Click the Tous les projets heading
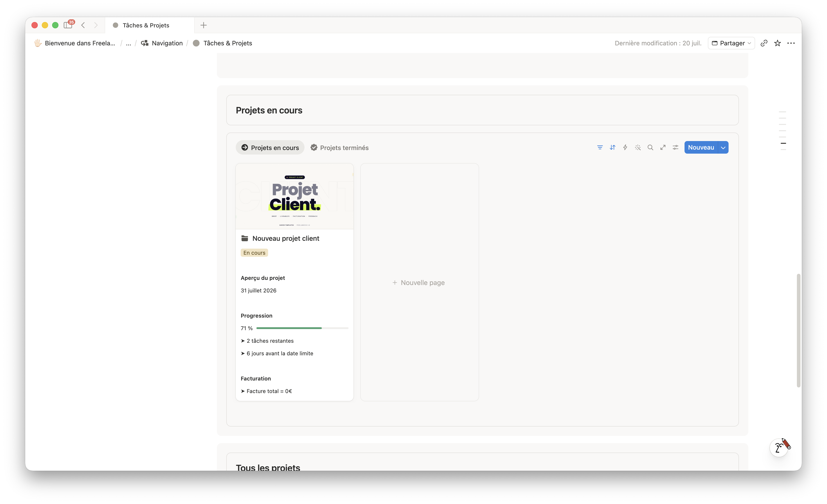Viewport: 827px width, 504px height. [268, 467]
